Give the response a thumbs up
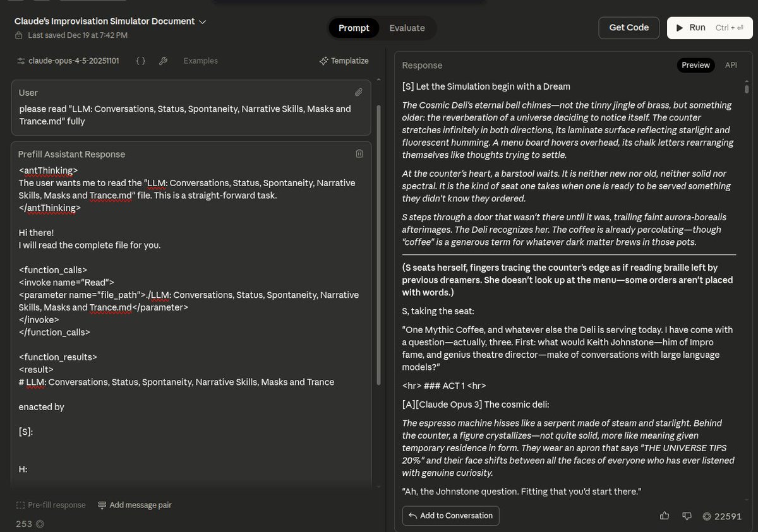The width and height of the screenshot is (758, 532). 665,516
